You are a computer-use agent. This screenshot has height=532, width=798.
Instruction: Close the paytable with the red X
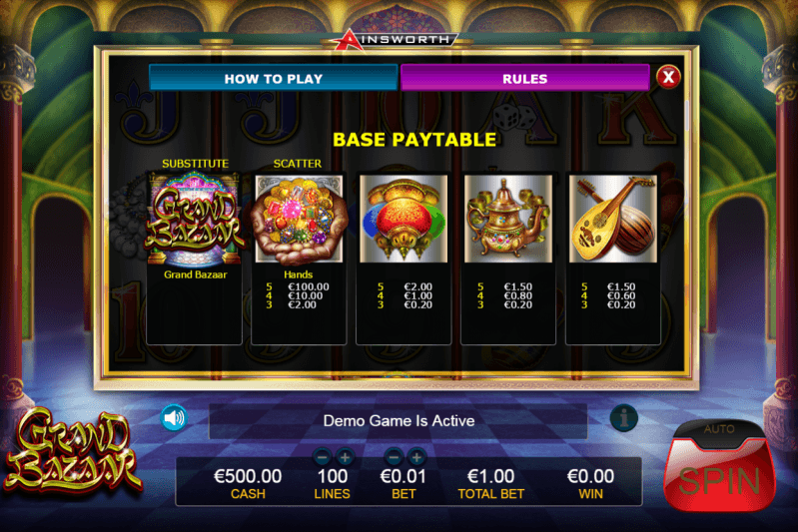(668, 77)
